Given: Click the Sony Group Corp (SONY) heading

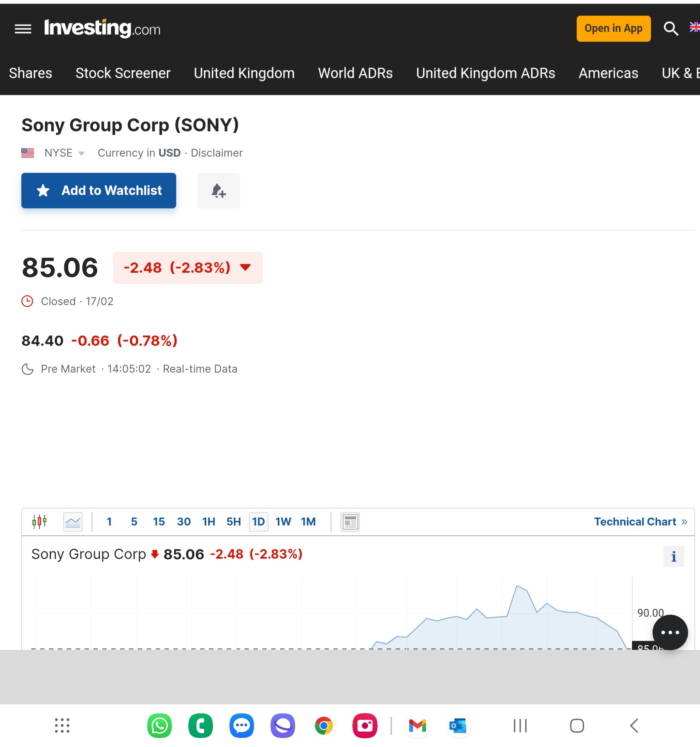Looking at the screenshot, I should (130, 125).
